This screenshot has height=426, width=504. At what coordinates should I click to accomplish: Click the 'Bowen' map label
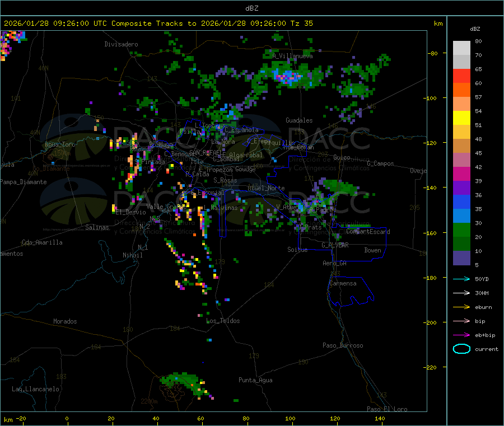point(372,250)
